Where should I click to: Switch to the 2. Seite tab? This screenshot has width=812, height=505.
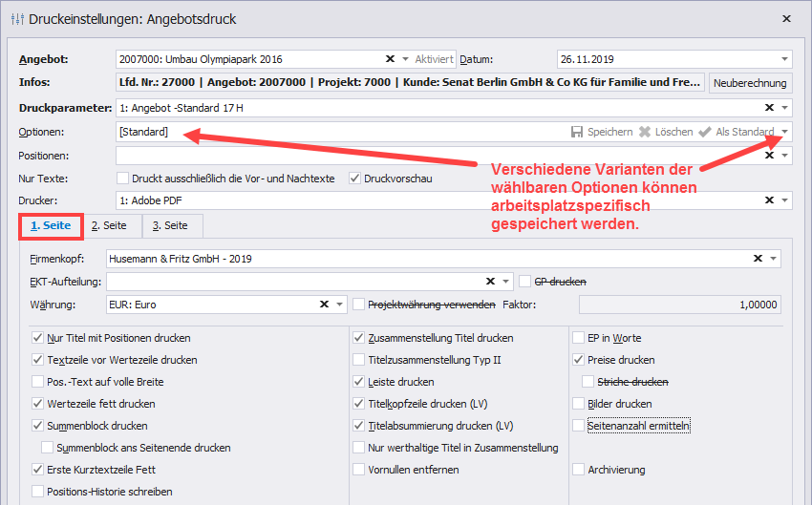tap(109, 226)
